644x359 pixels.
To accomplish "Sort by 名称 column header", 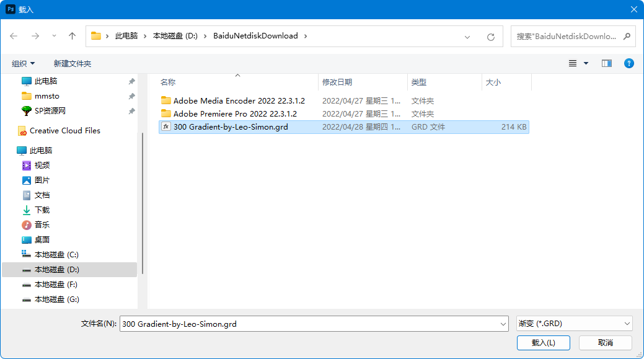I will [167, 82].
